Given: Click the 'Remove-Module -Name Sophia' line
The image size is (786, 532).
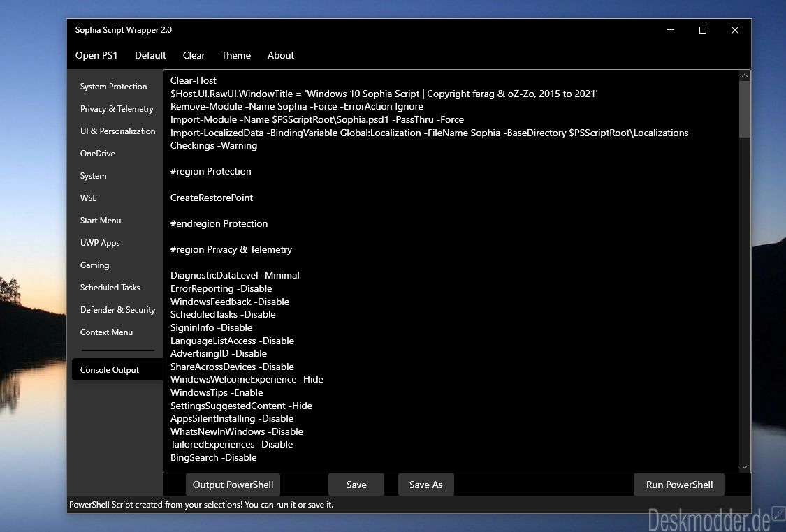Looking at the screenshot, I should point(297,107).
